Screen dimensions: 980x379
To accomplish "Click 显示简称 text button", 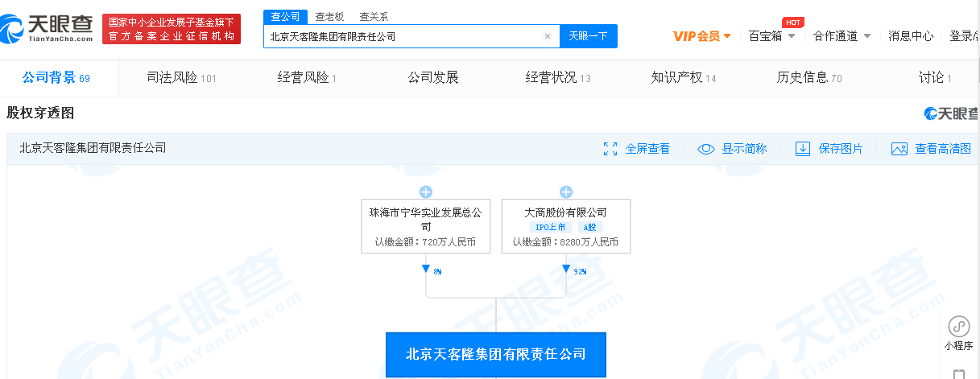I will (744, 149).
